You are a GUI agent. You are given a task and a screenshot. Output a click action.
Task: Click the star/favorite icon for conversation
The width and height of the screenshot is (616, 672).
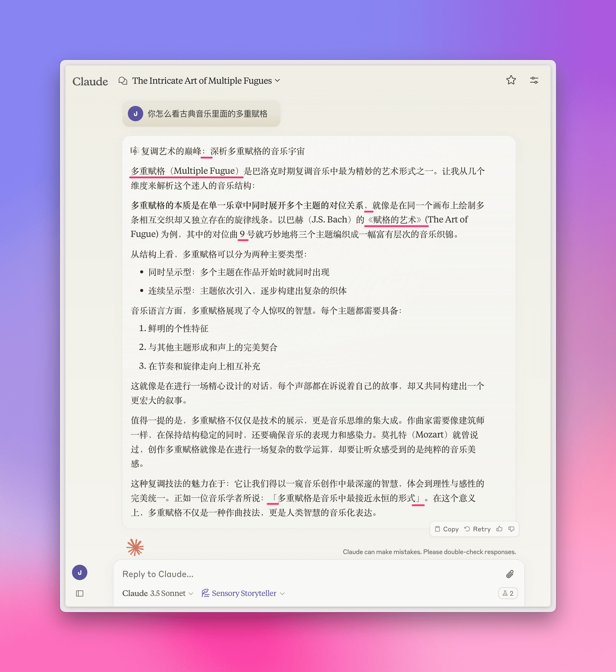(x=510, y=81)
